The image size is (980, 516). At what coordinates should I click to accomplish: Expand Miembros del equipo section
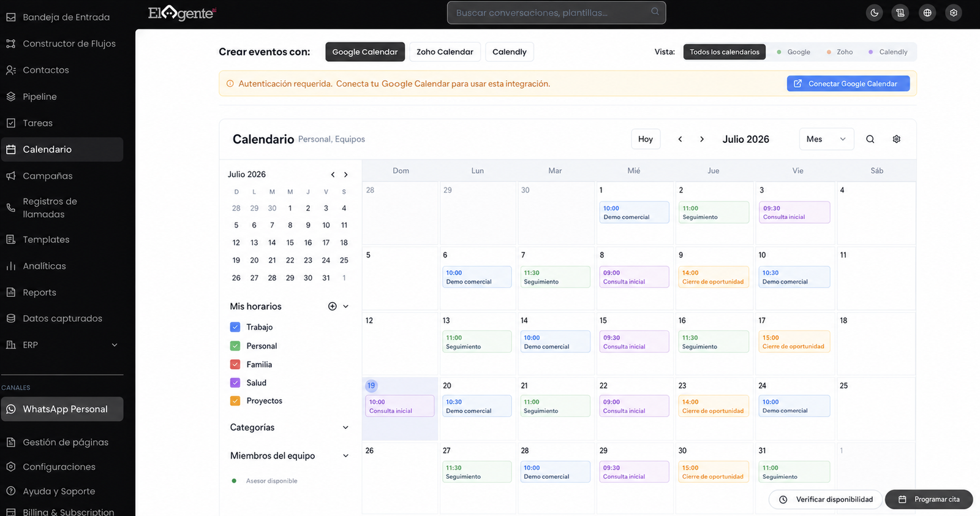345,456
